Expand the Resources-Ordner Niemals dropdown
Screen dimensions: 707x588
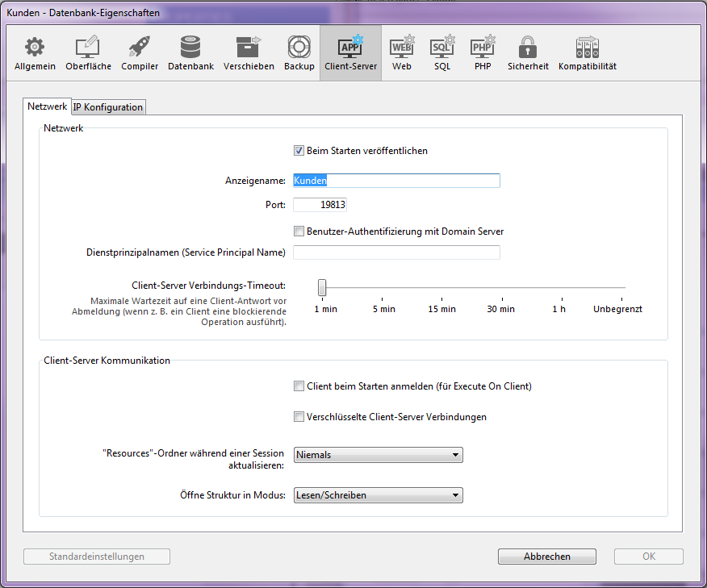pos(378,455)
